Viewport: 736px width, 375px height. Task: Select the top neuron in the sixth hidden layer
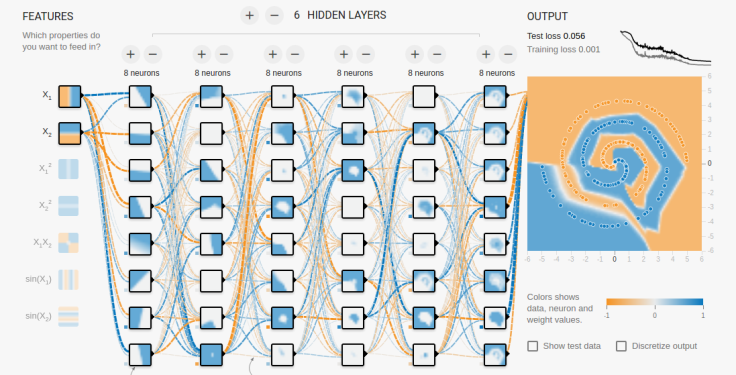click(495, 97)
